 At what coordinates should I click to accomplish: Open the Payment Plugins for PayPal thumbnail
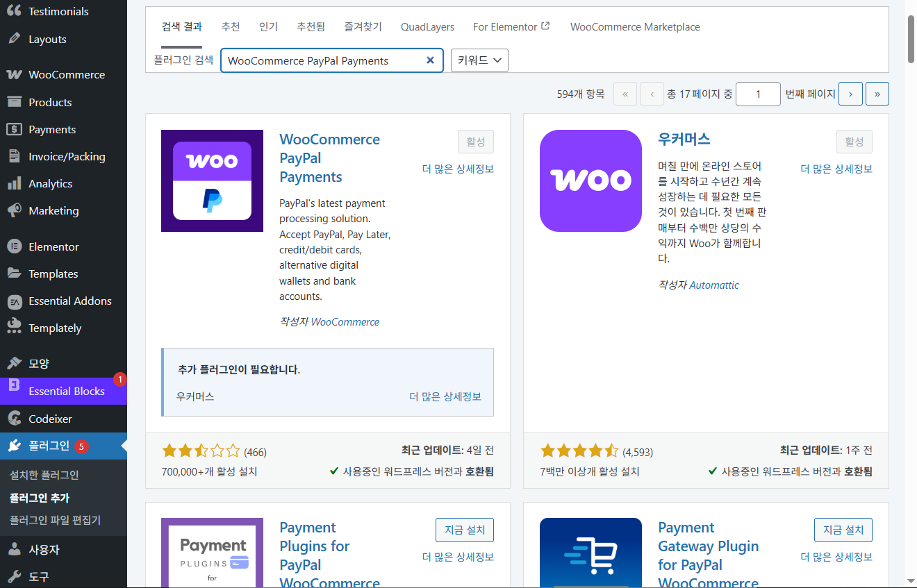[x=212, y=553]
